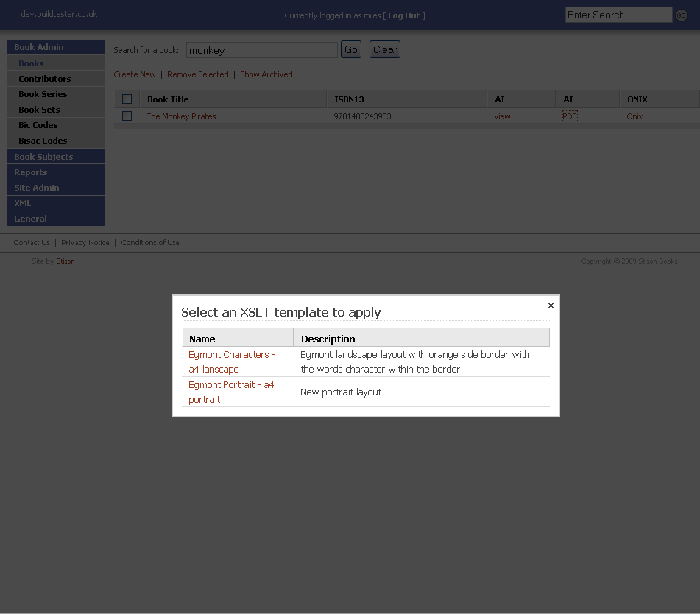Close the XSLT template dialog
Viewport: 700px width, 614px height.
point(551,306)
